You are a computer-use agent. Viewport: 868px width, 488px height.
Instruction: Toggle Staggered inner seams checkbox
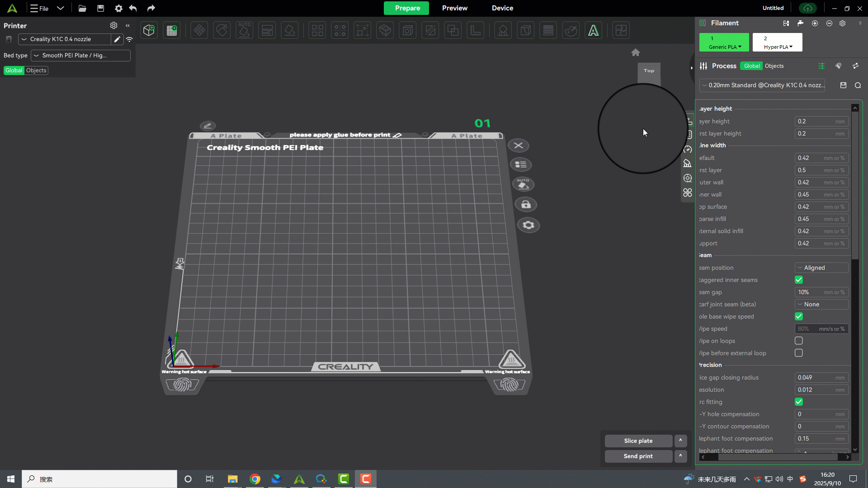click(799, 280)
